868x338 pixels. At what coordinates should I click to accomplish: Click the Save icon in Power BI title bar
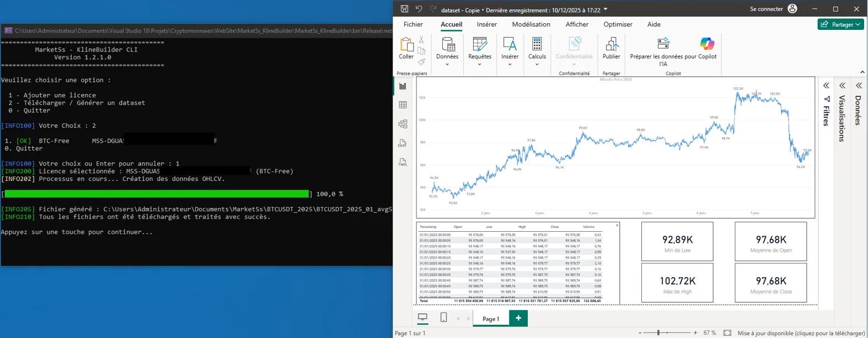[404, 9]
